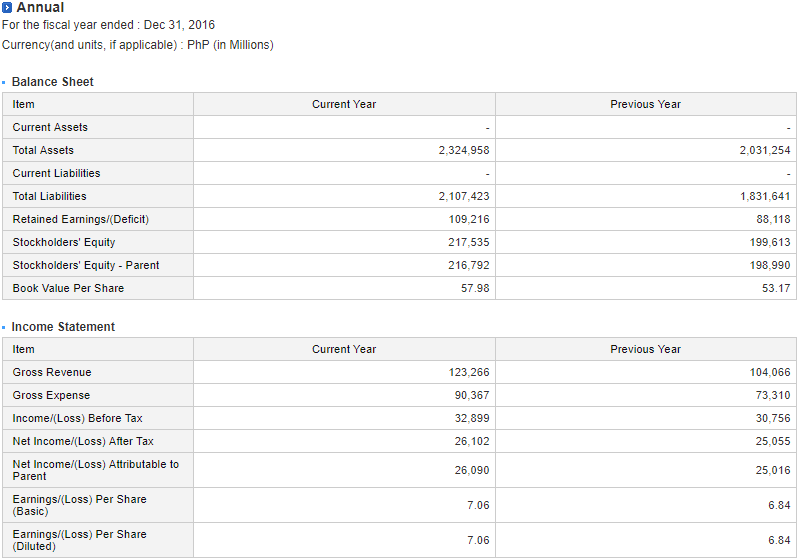Click current year Gross Revenue value 123,266
The width and height of the screenshot is (799, 560).
469,372
